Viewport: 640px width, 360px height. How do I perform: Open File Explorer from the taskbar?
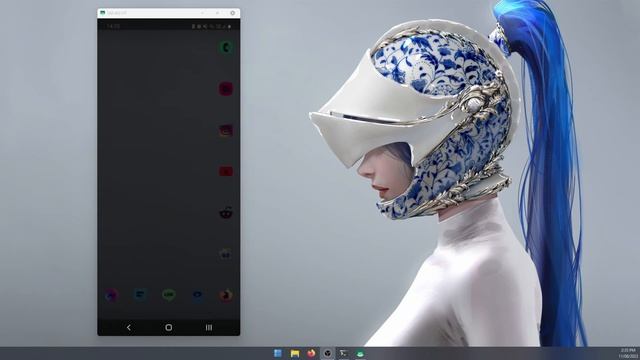(295, 353)
